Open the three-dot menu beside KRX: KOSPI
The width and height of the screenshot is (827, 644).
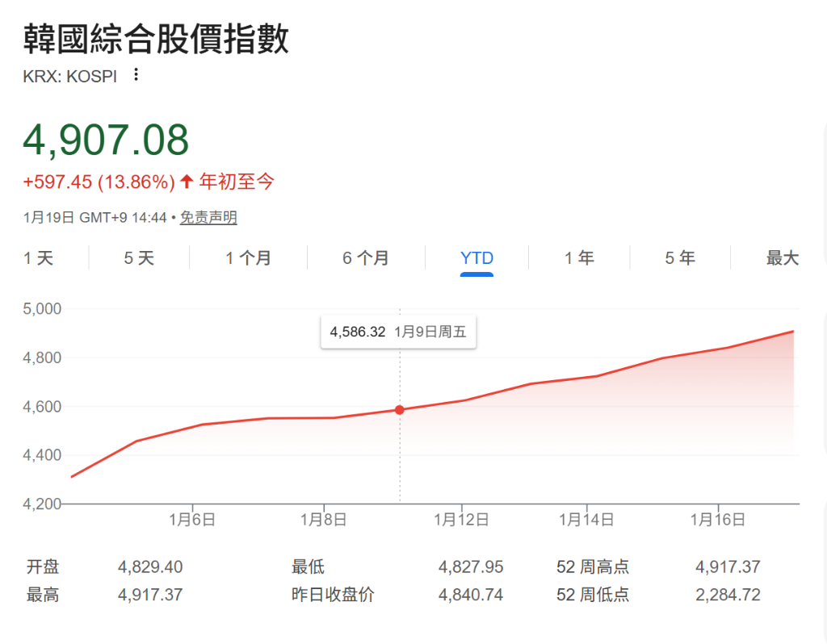point(136,75)
